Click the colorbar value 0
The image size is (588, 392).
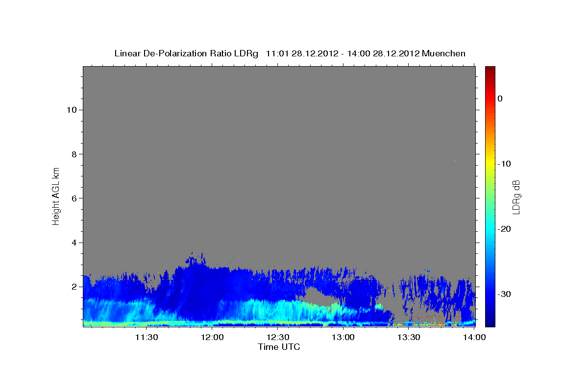click(x=500, y=98)
